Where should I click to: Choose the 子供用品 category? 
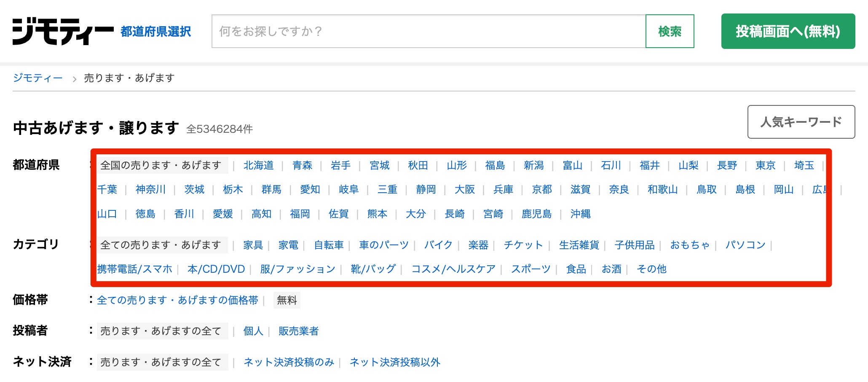pos(635,245)
